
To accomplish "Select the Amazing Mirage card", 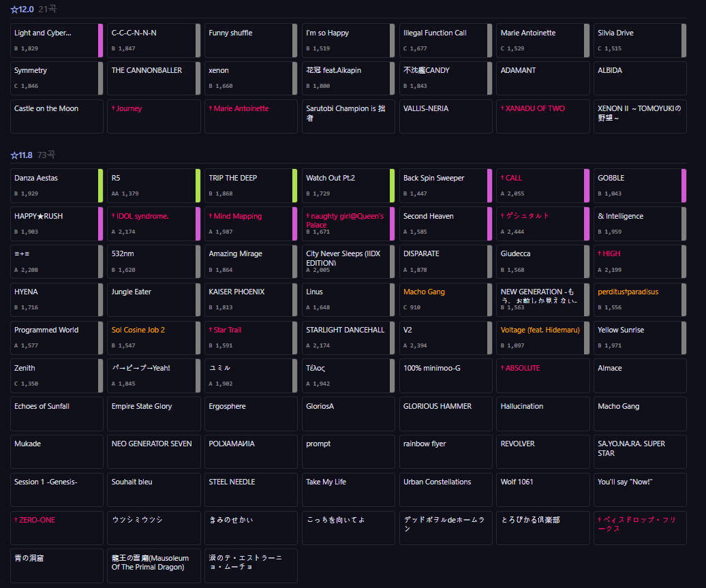I will coord(251,262).
